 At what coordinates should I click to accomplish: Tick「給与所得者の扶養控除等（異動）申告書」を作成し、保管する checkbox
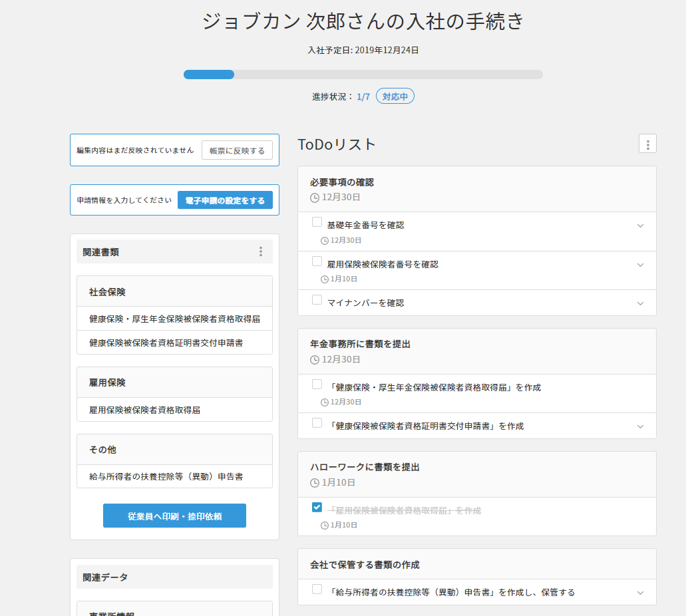[x=317, y=589]
